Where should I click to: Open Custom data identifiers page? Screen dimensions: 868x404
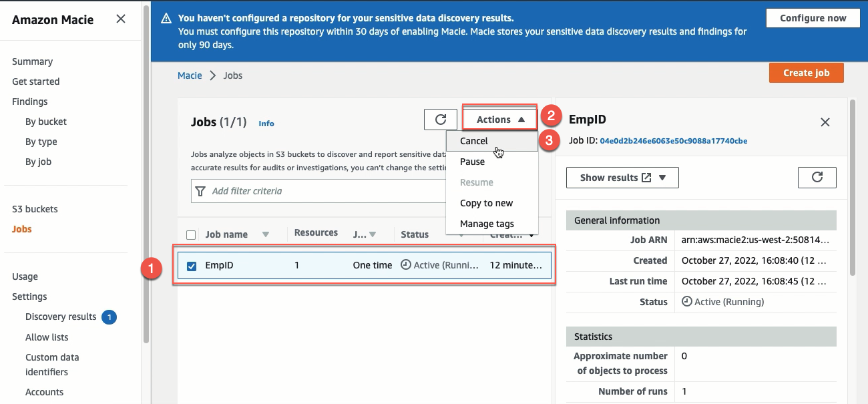click(x=52, y=365)
